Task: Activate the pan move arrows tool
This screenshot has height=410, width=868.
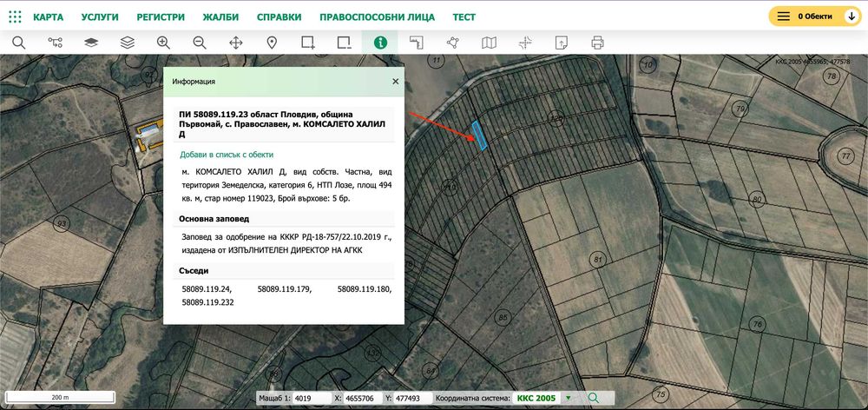Action: [236, 43]
